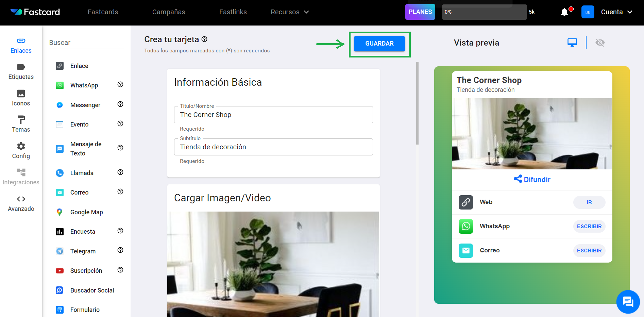Add a WhatsApp link from the list

point(84,85)
